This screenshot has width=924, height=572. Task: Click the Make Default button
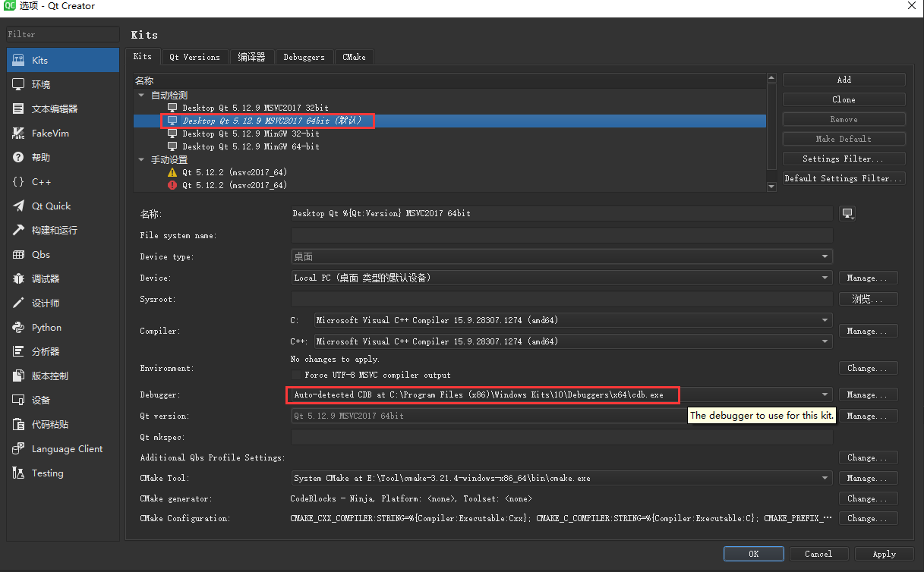(x=843, y=139)
